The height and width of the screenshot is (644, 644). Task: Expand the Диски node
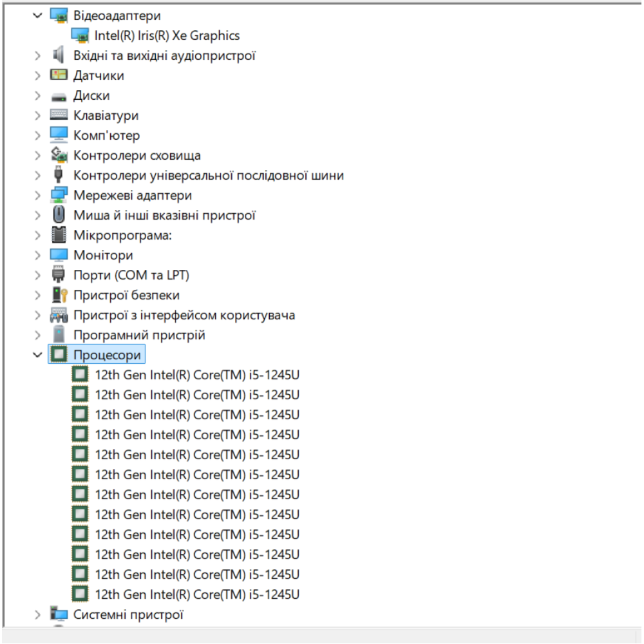(x=37, y=96)
